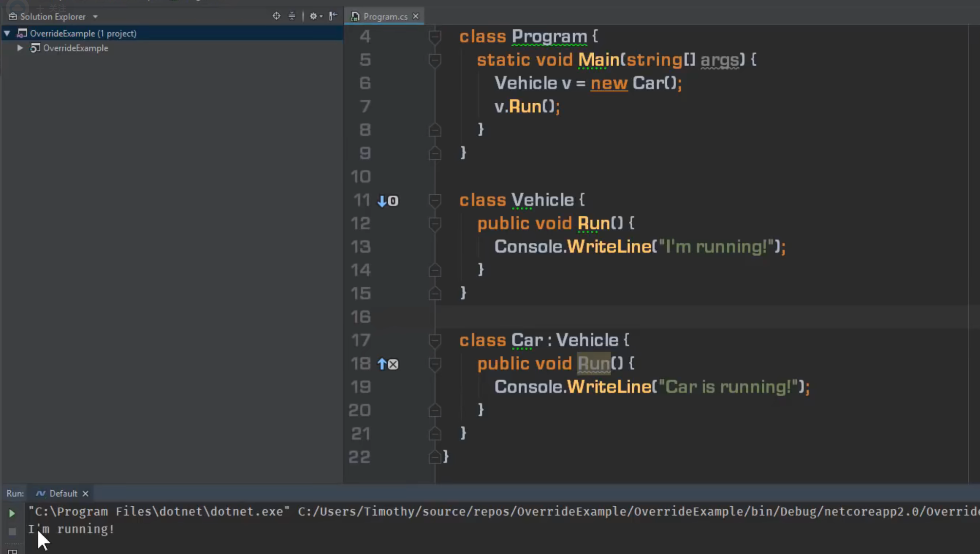Click 'args' parameter on line 5
The height and width of the screenshot is (554, 980).
[x=720, y=60]
